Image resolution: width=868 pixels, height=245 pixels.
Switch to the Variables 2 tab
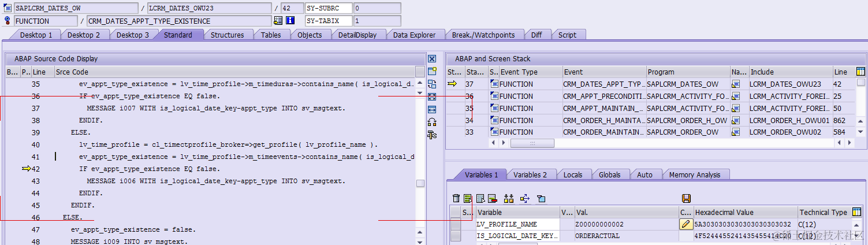(x=530, y=175)
